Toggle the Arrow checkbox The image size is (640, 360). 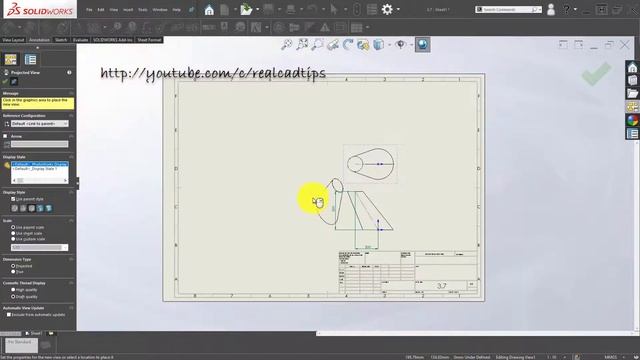tap(5, 136)
